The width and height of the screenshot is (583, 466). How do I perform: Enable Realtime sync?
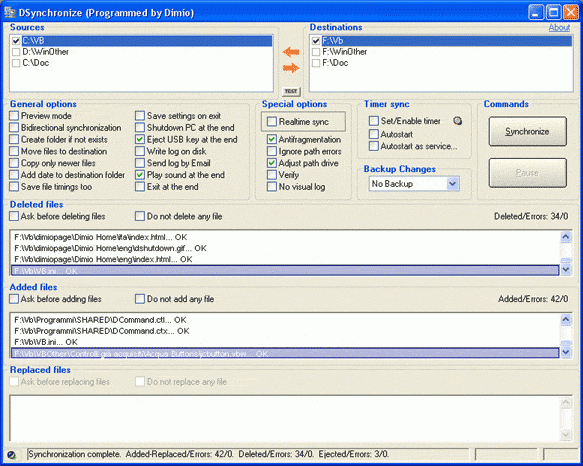[272, 122]
